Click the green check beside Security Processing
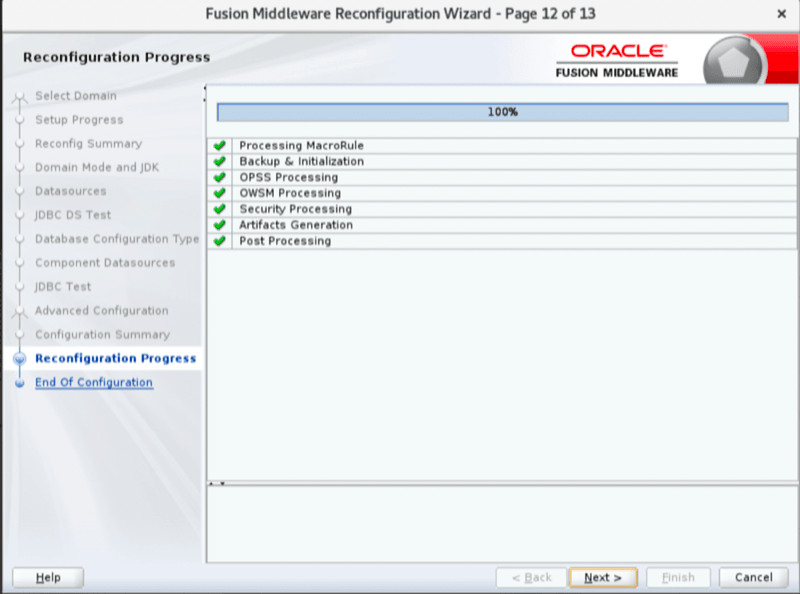The width and height of the screenshot is (800, 594). click(220, 209)
